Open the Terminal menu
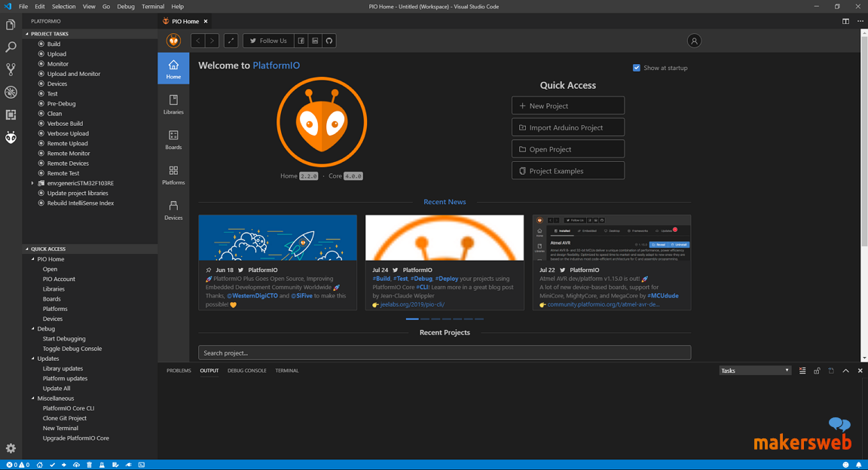This screenshot has width=868, height=470. point(153,7)
